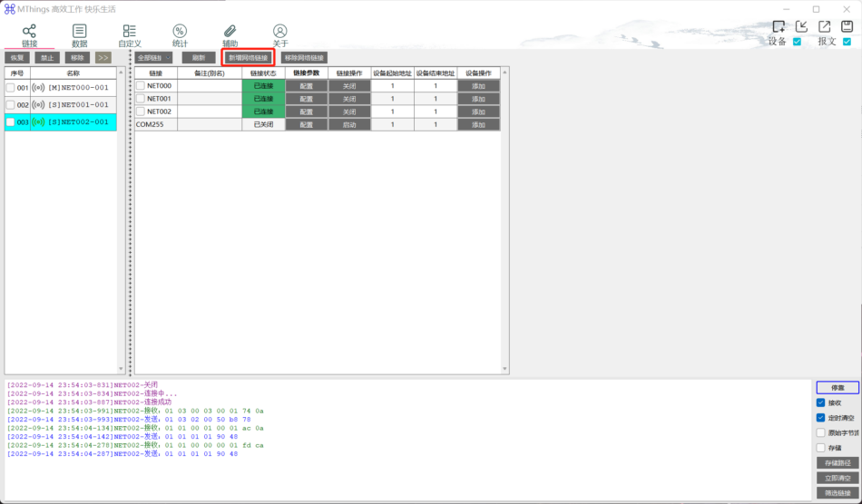This screenshot has width=862, height=504.
Task: Click 启动 to start COM255 link
Action: pos(349,124)
